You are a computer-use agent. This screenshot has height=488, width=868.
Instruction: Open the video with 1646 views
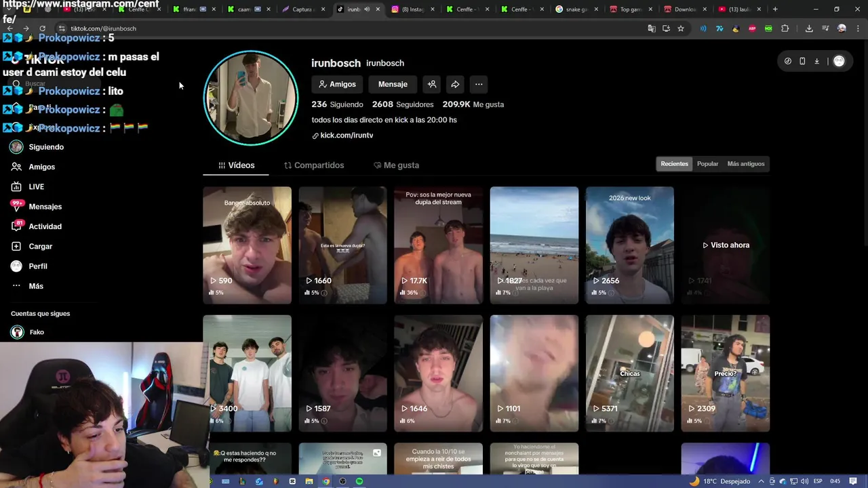coord(438,373)
